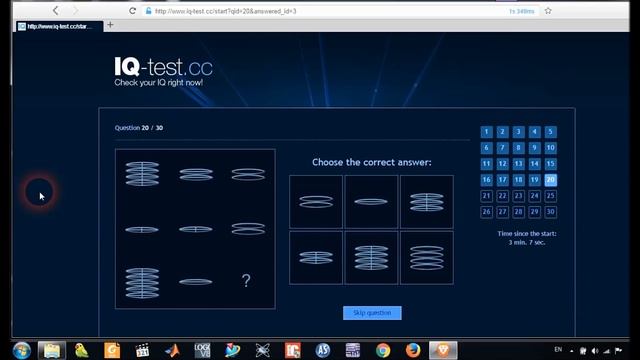Jump to question 27
The image size is (640, 360).
(x=502, y=212)
